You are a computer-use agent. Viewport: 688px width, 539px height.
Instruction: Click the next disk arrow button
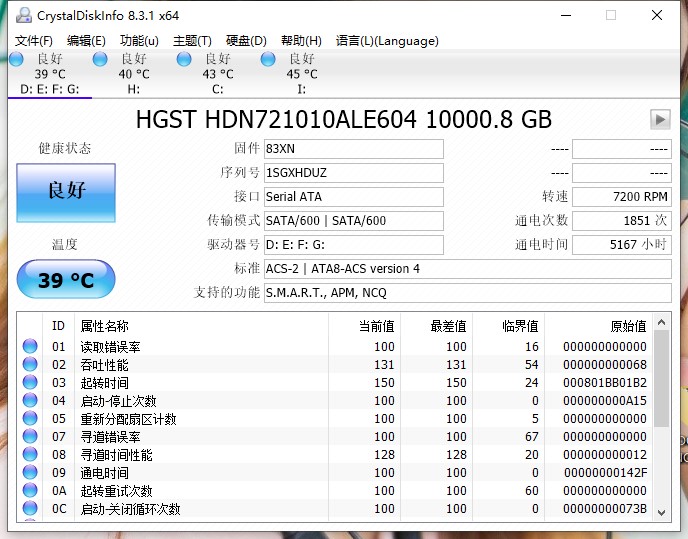[x=659, y=120]
